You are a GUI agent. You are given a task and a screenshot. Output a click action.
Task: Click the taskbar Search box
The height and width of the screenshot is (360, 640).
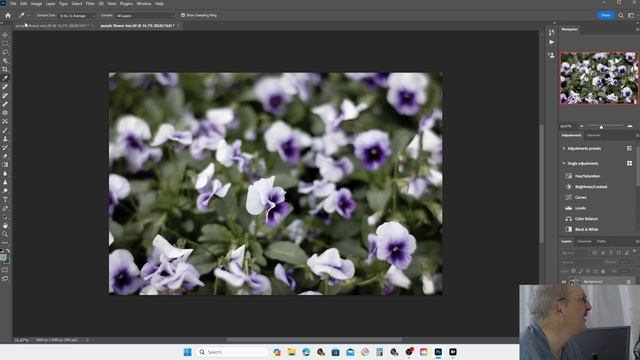coord(232,352)
